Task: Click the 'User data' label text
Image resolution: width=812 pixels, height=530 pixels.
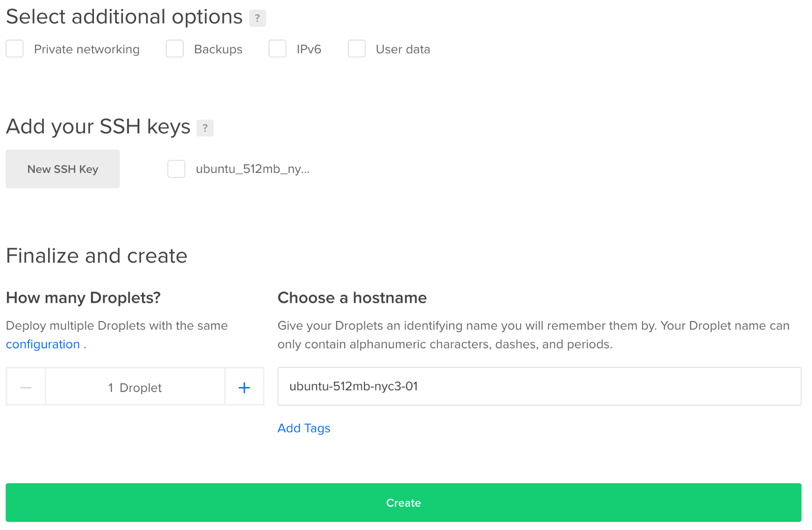Action: click(403, 49)
